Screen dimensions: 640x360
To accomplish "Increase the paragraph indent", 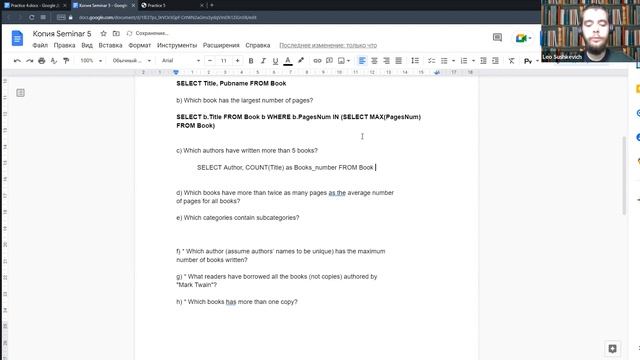I will tap(496, 61).
